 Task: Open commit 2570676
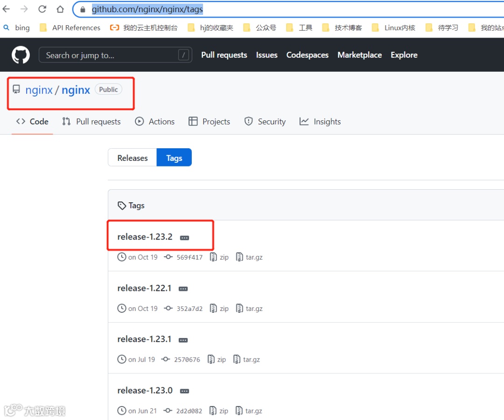[187, 359]
